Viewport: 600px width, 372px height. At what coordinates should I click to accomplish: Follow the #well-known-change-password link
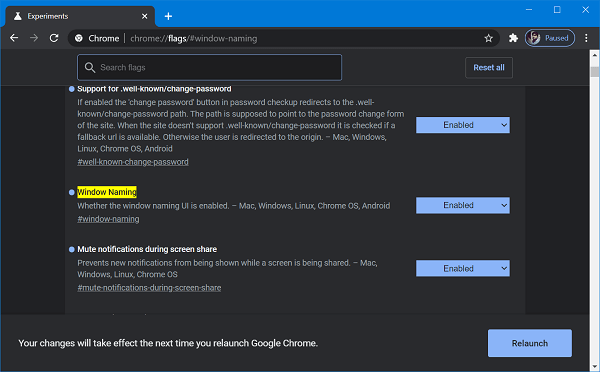click(x=133, y=162)
